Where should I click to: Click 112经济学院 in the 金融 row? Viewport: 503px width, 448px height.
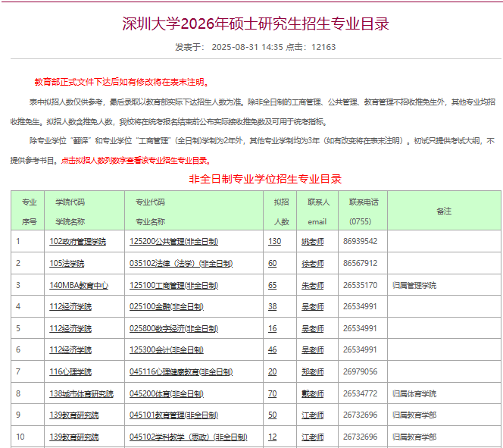(70, 306)
